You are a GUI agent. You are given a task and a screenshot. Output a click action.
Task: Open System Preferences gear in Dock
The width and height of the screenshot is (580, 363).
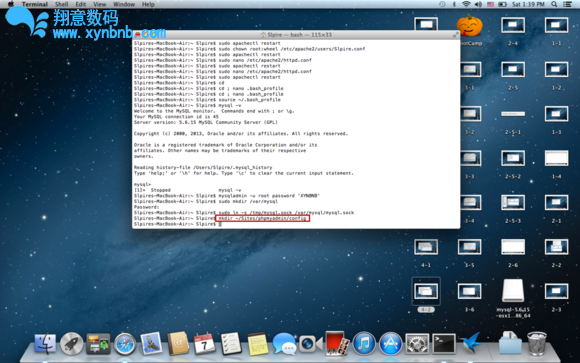tap(417, 343)
